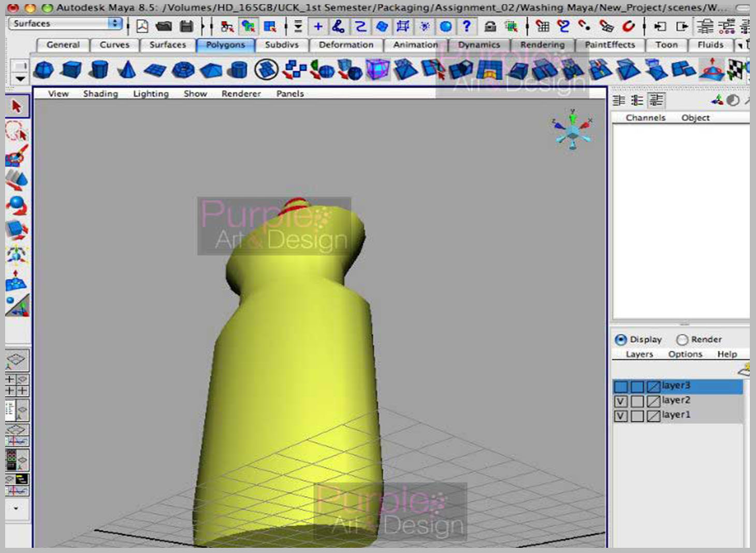Expand the shelf options arrow at left
The width and height of the screenshot is (756, 553).
pyautogui.click(x=20, y=79)
